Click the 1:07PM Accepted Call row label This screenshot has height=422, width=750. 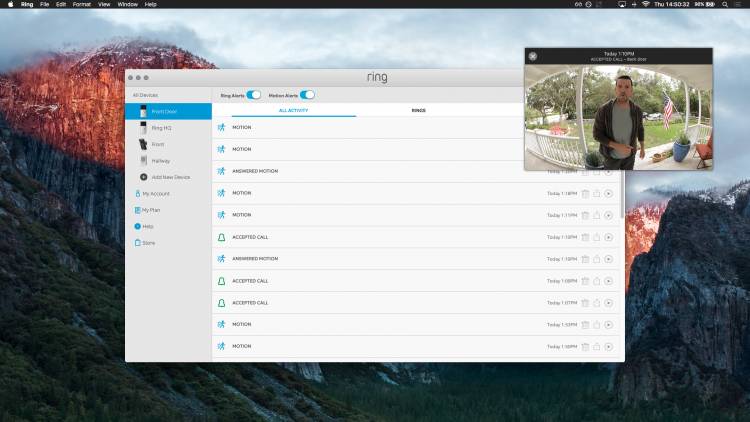coord(250,303)
